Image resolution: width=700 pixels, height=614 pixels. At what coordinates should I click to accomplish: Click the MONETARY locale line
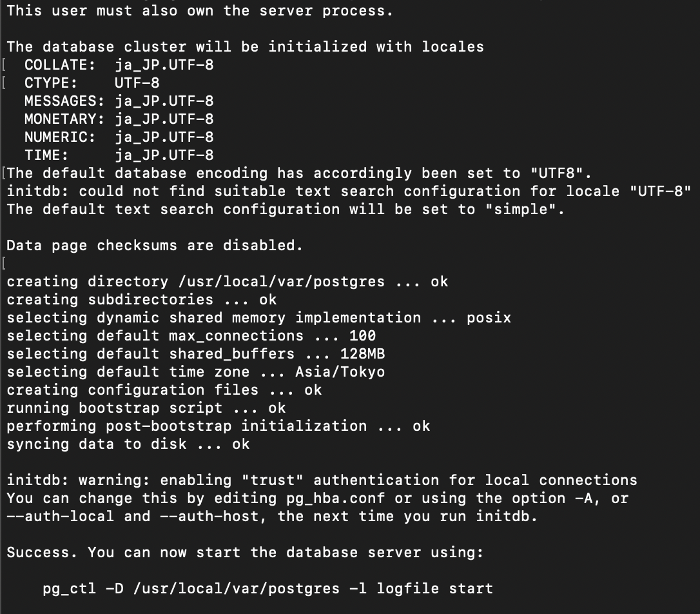(x=119, y=119)
